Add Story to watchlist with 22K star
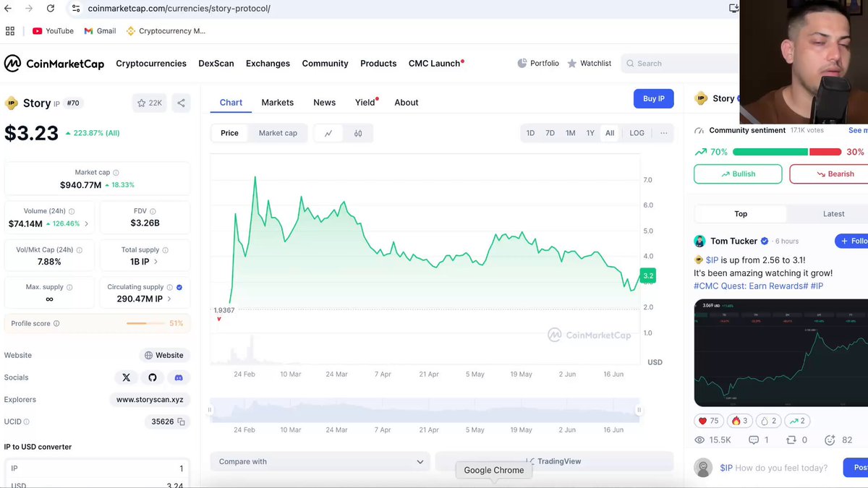Image resolution: width=868 pixels, height=488 pixels. pos(149,103)
